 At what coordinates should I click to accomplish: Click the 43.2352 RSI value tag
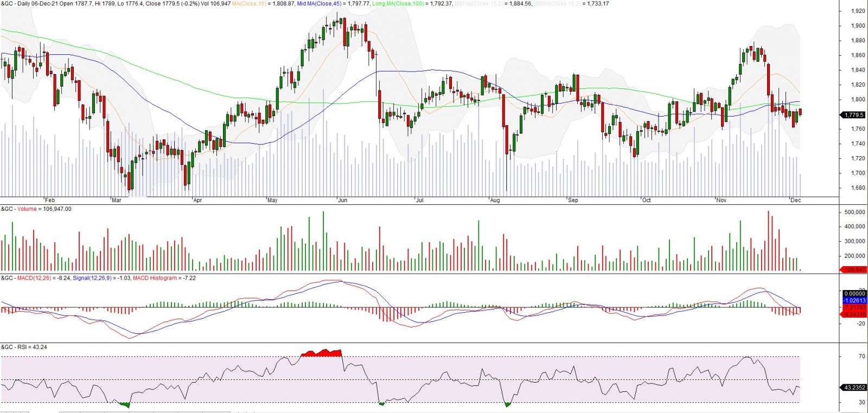pos(853,388)
